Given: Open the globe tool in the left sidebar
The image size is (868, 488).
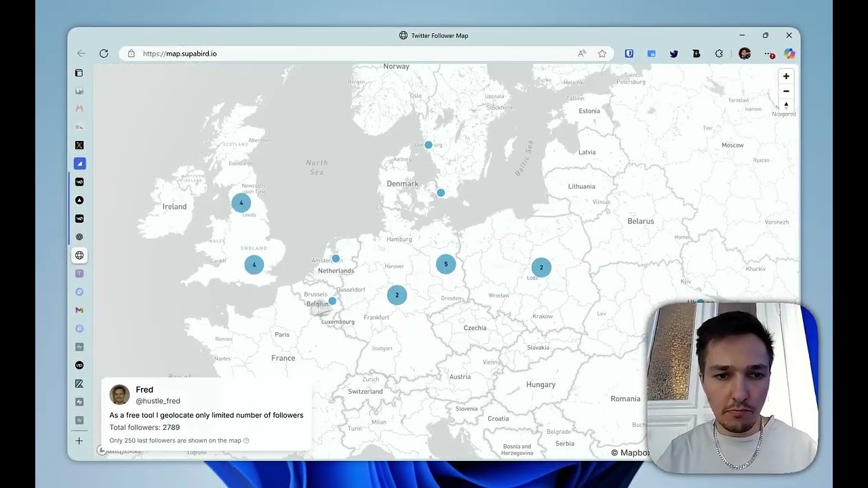Looking at the screenshot, I should click(79, 256).
